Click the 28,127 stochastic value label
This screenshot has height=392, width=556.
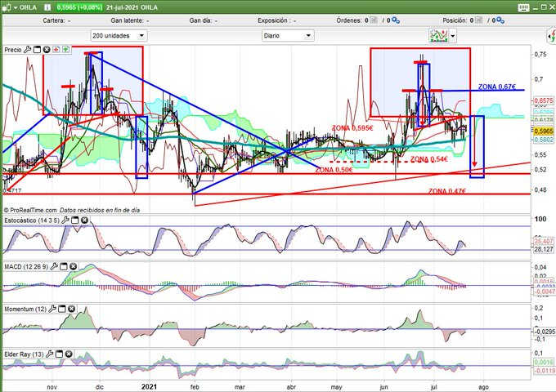(x=543, y=249)
